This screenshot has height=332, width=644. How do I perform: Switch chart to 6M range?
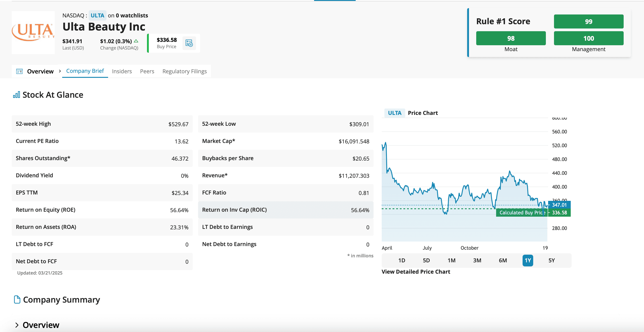point(503,261)
